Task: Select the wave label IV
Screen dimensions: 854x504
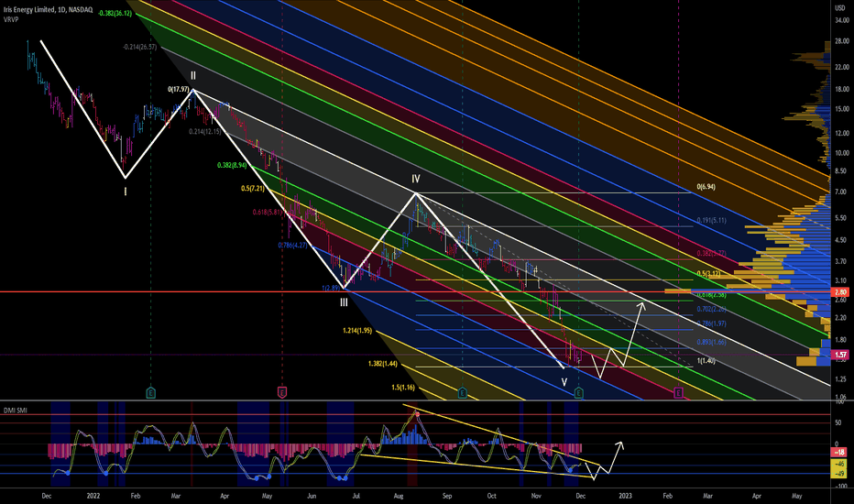Action: click(416, 179)
